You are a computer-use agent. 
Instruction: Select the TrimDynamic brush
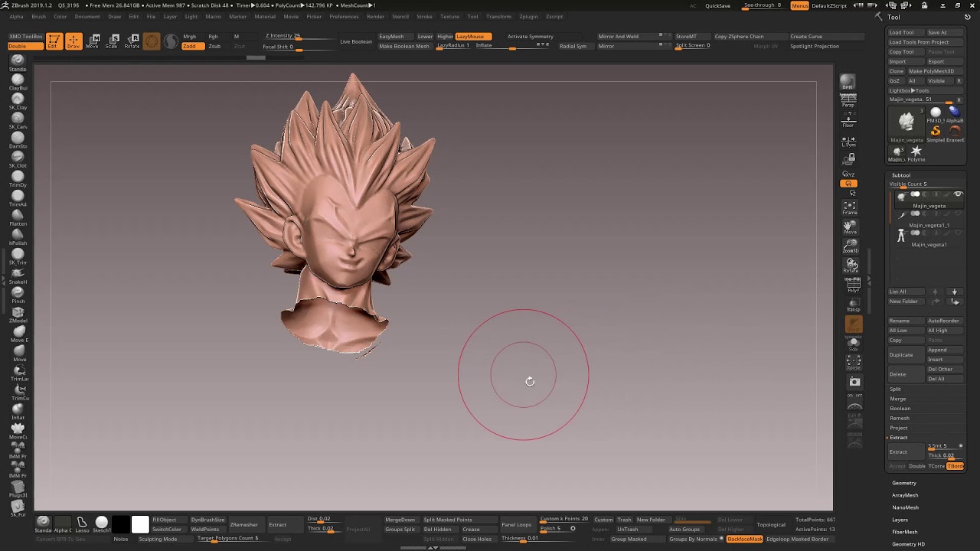(18, 179)
